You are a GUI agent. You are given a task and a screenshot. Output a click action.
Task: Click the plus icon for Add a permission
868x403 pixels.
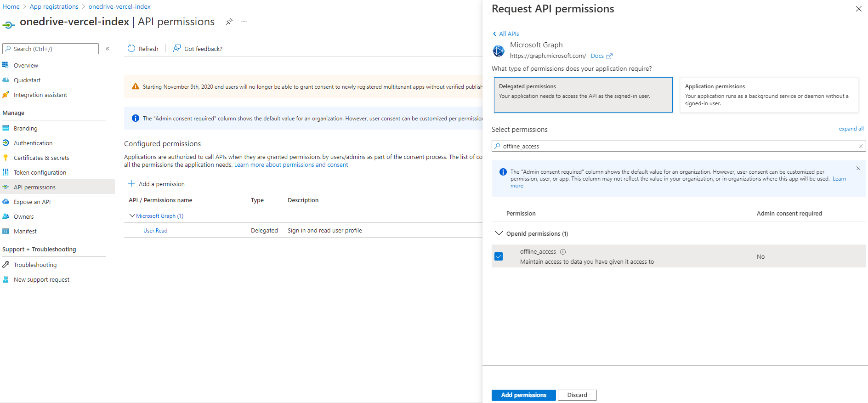click(131, 183)
